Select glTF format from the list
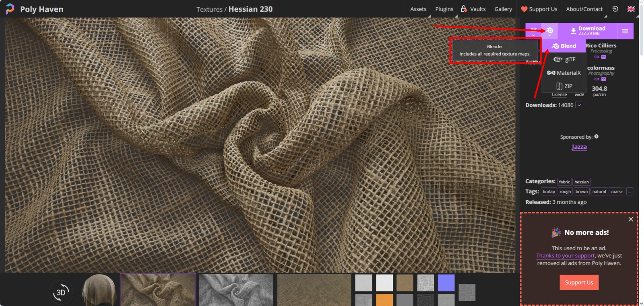 point(564,60)
